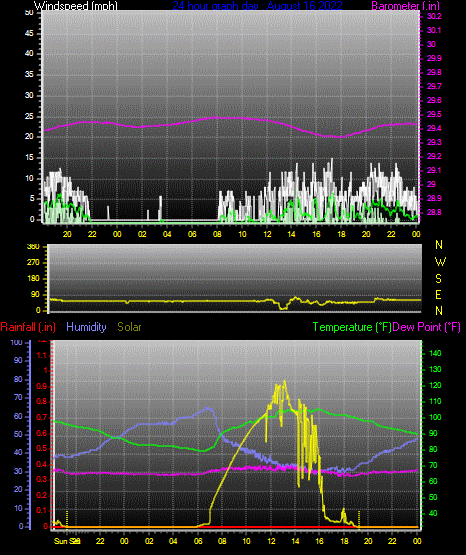Click the 140 temperature scale value
The height and width of the screenshot is (555, 466).
[435, 353]
